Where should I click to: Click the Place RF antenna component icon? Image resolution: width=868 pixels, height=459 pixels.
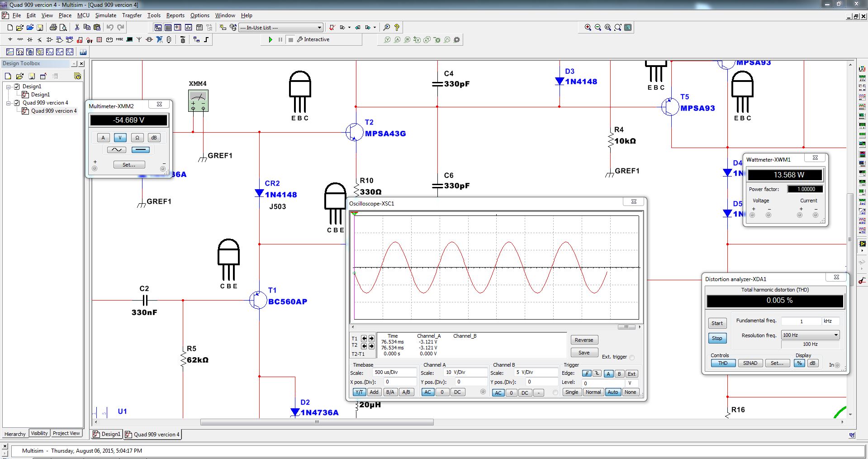pyautogui.click(x=139, y=40)
